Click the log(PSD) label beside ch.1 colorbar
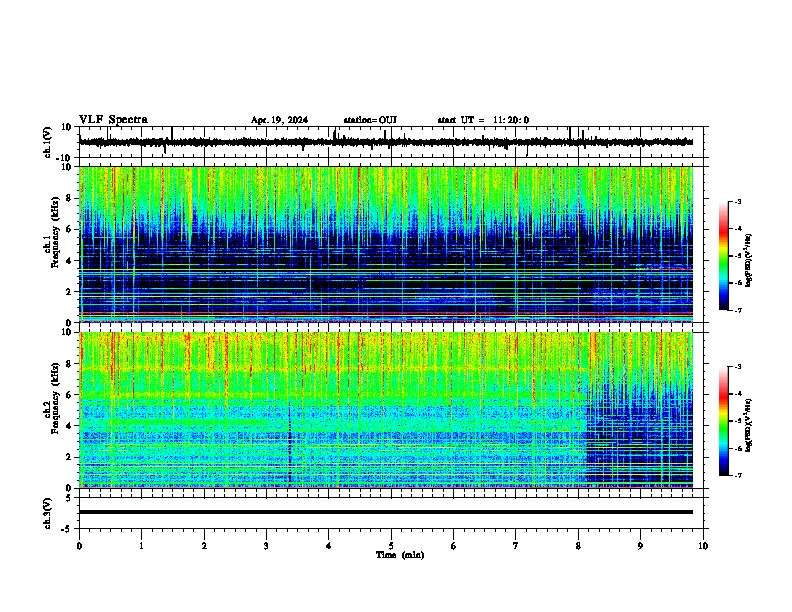 pyautogui.click(x=749, y=260)
